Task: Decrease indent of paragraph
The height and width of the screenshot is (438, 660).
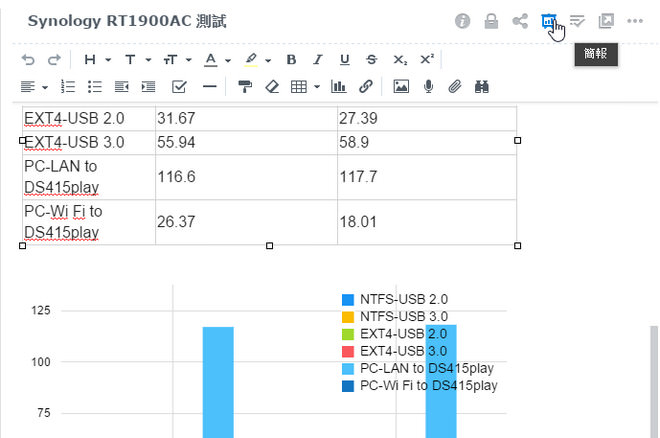Action: 122,87
